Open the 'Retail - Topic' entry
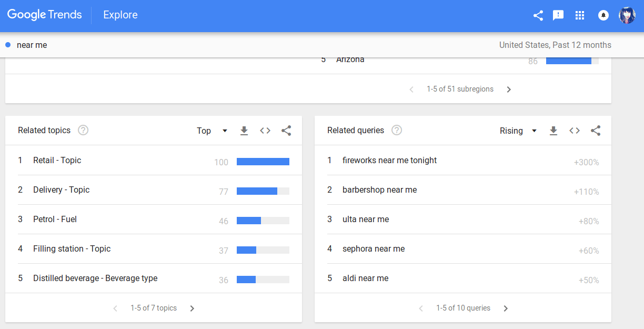 pos(57,160)
